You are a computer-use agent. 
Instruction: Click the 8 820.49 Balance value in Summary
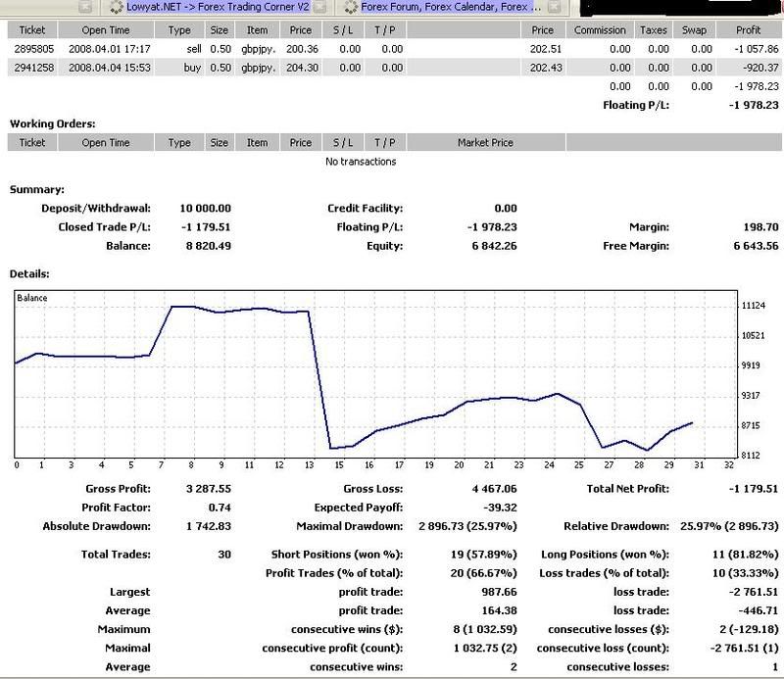pyautogui.click(x=207, y=246)
